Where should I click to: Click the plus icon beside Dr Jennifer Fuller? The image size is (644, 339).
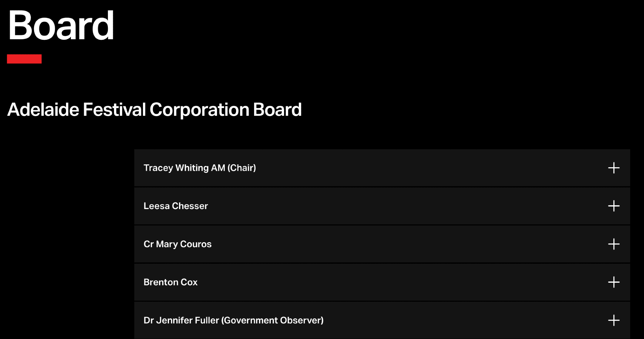[614, 320]
